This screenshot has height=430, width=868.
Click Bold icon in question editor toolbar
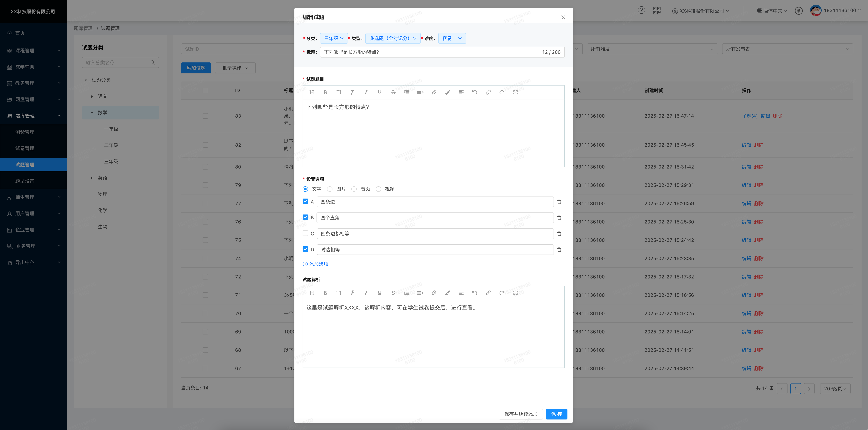click(x=325, y=92)
